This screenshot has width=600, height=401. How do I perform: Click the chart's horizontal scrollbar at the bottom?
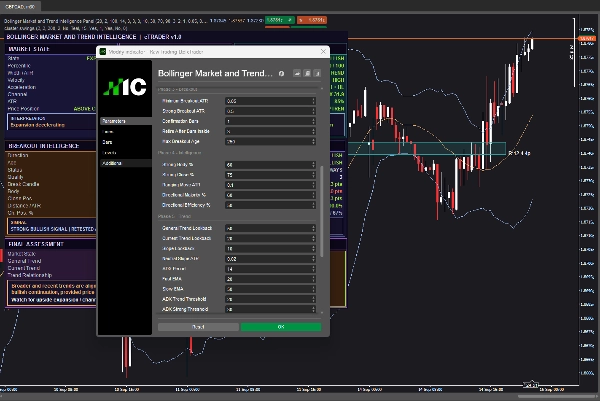click(558, 396)
